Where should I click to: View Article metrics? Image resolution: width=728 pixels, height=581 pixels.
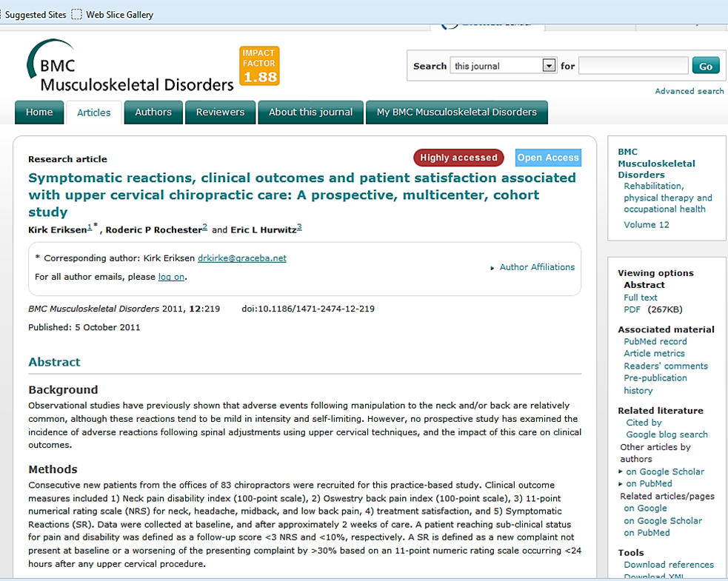coord(654,354)
